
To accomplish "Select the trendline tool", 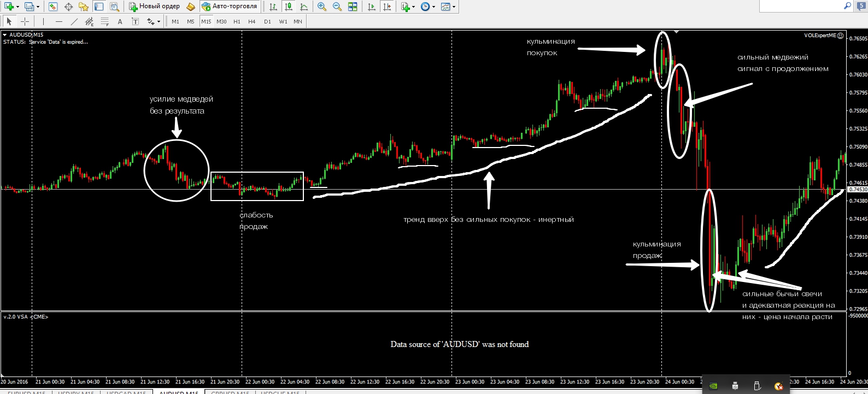I will [74, 21].
